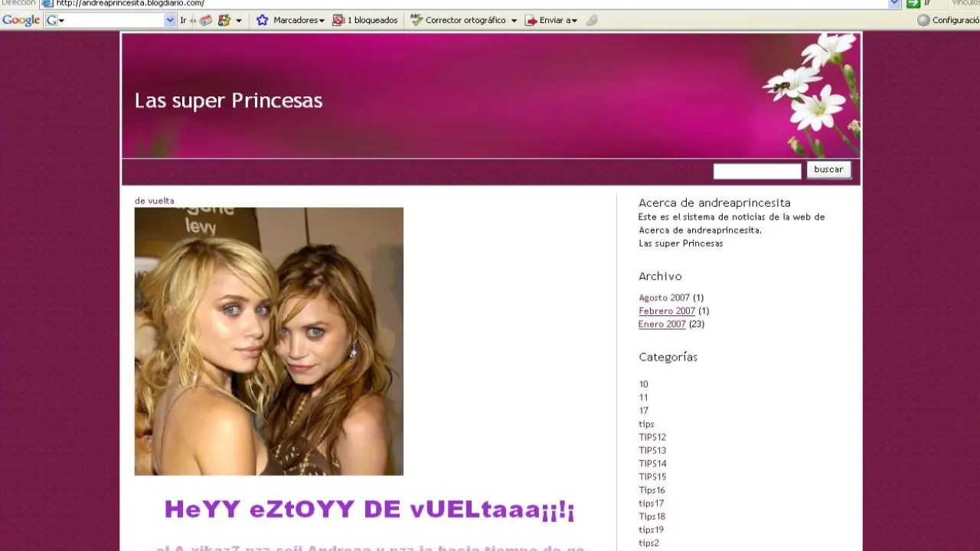Click the Marcadores star icon

point(263,21)
